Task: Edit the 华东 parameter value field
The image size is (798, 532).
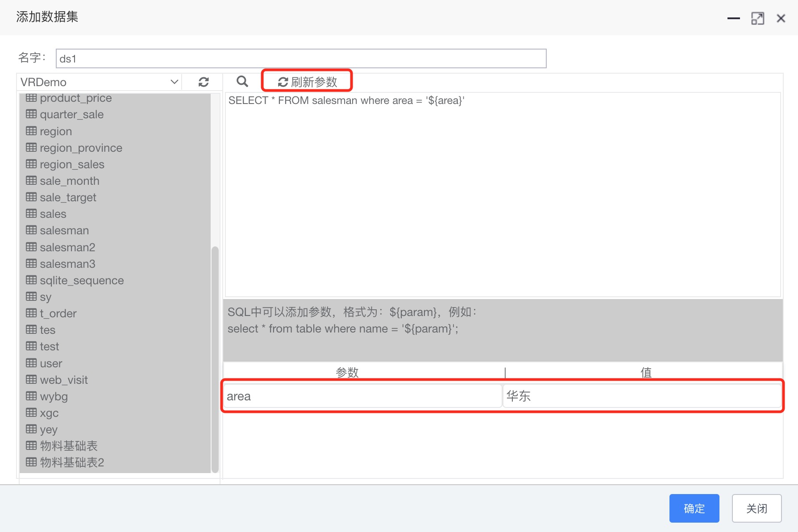Action: click(x=642, y=396)
